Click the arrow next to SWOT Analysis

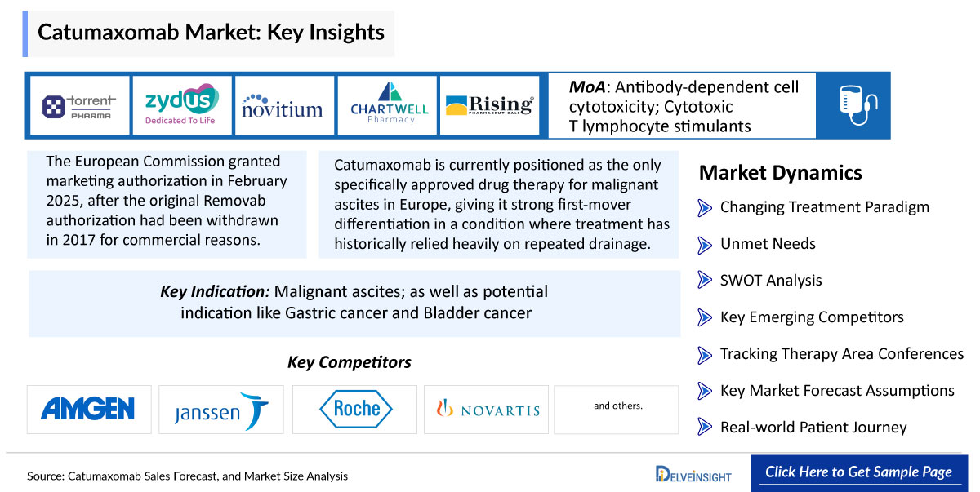pyautogui.click(x=705, y=281)
